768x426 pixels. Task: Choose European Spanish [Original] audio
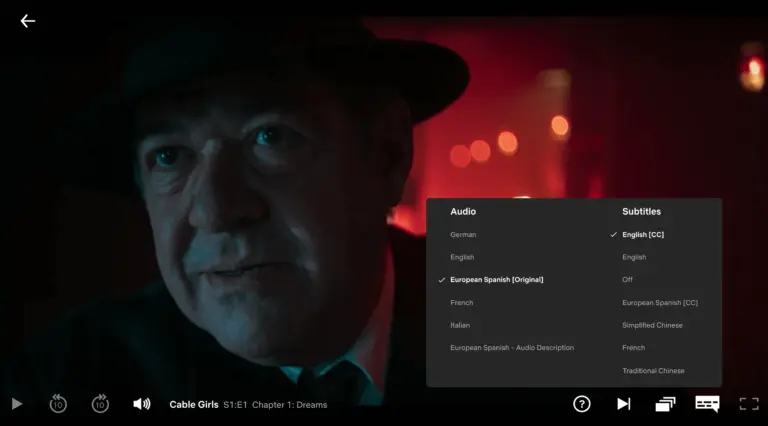[497, 280]
